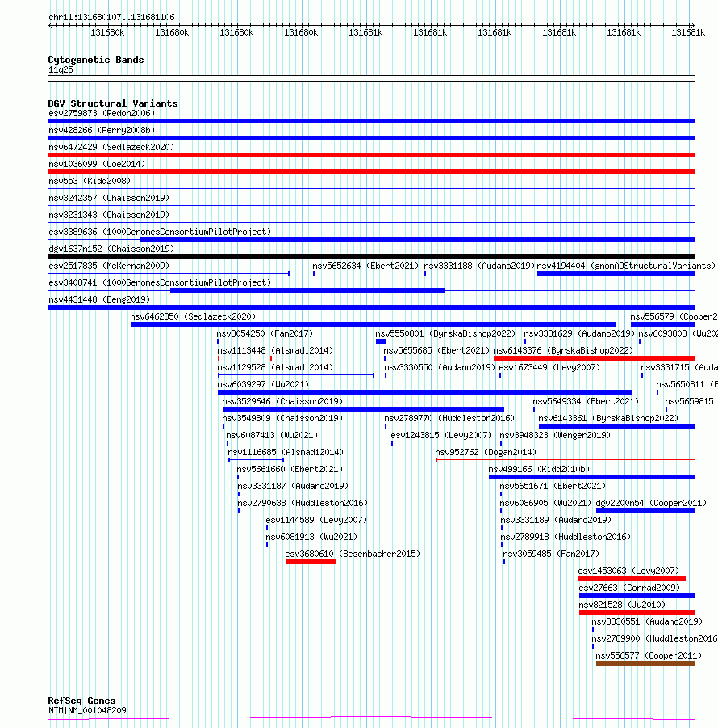Click nsv6462350 (Sedlazeck2020) label

[x=193, y=316]
